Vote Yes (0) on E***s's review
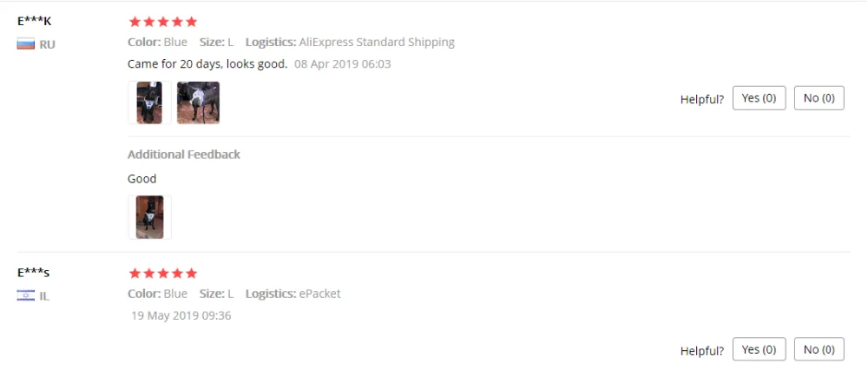The width and height of the screenshot is (868, 377). tap(759, 349)
